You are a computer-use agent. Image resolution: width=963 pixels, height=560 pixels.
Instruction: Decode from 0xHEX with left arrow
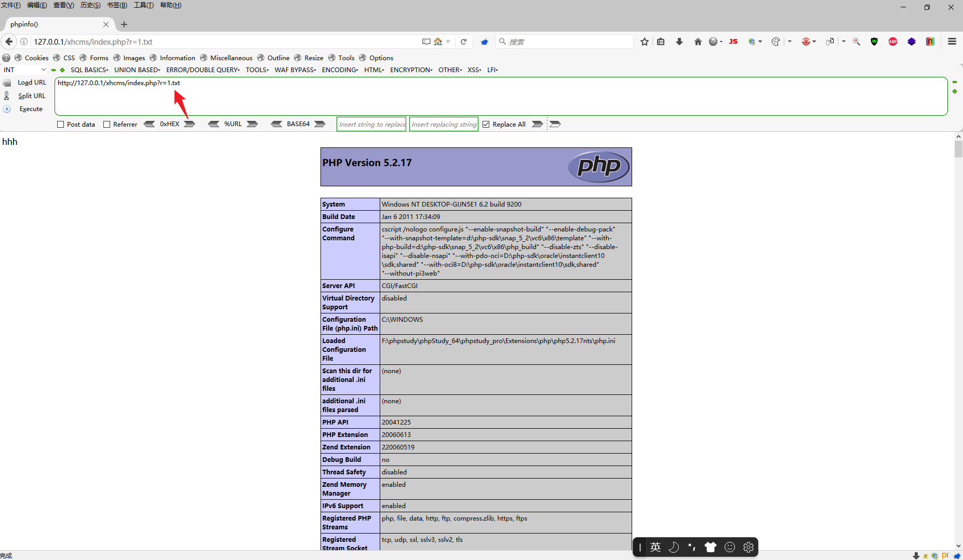click(149, 124)
